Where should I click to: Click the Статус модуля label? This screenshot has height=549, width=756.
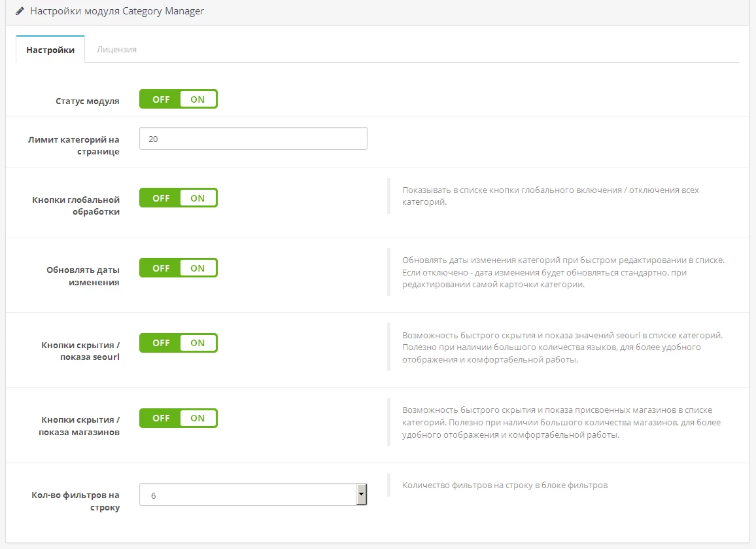87,101
